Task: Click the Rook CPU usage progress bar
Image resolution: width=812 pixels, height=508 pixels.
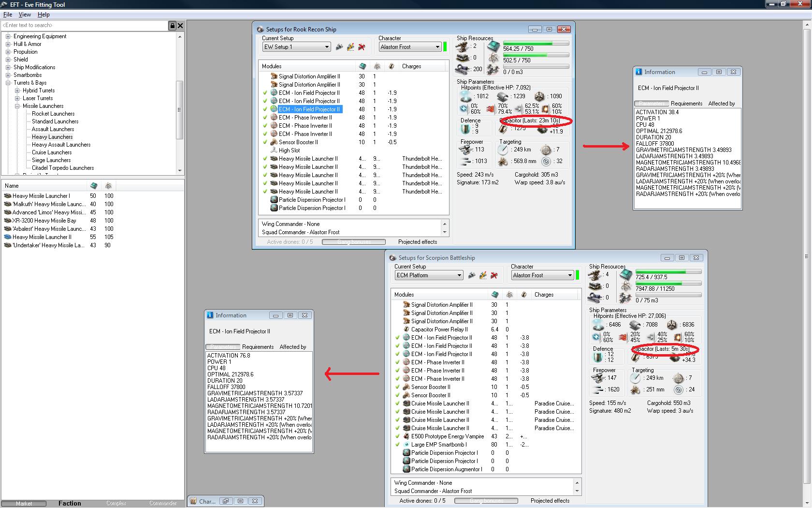Action: pos(536,44)
